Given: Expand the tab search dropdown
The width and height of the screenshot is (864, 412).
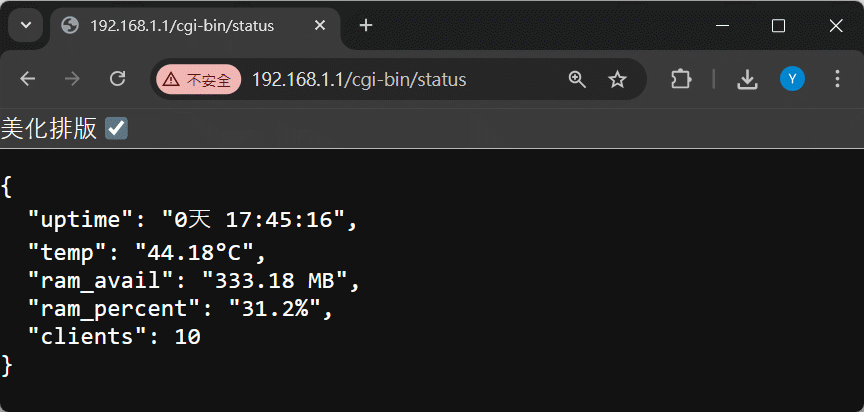Looking at the screenshot, I should coord(26,26).
